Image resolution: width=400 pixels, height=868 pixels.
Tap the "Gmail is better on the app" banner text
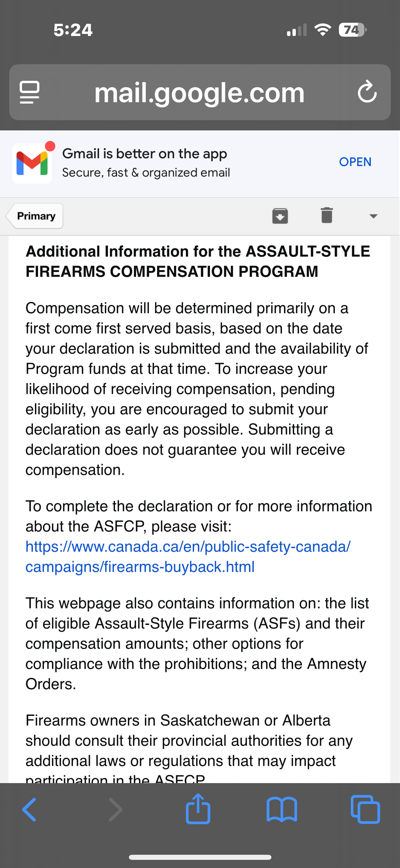coord(145,154)
